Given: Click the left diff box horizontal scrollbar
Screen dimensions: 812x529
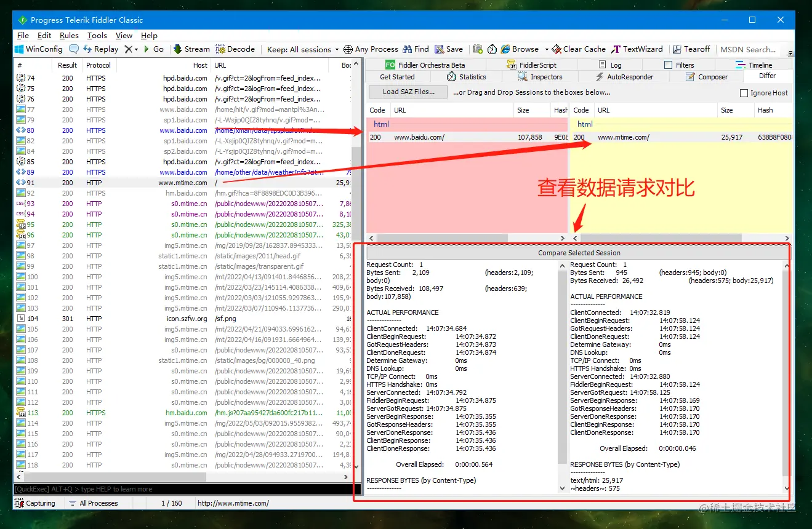Looking at the screenshot, I should [x=467, y=238].
